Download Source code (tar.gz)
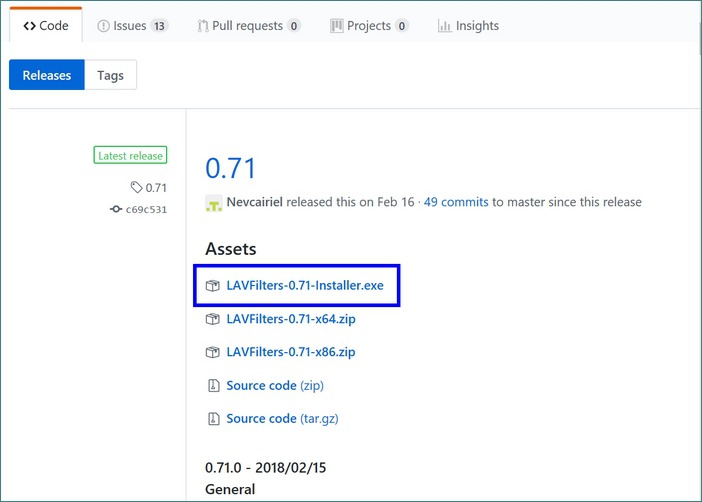The width and height of the screenshot is (702, 502). pos(283,419)
